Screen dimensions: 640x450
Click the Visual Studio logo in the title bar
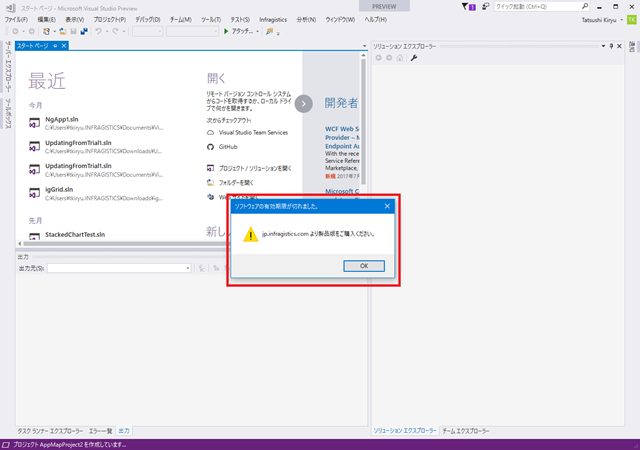pos(11,8)
